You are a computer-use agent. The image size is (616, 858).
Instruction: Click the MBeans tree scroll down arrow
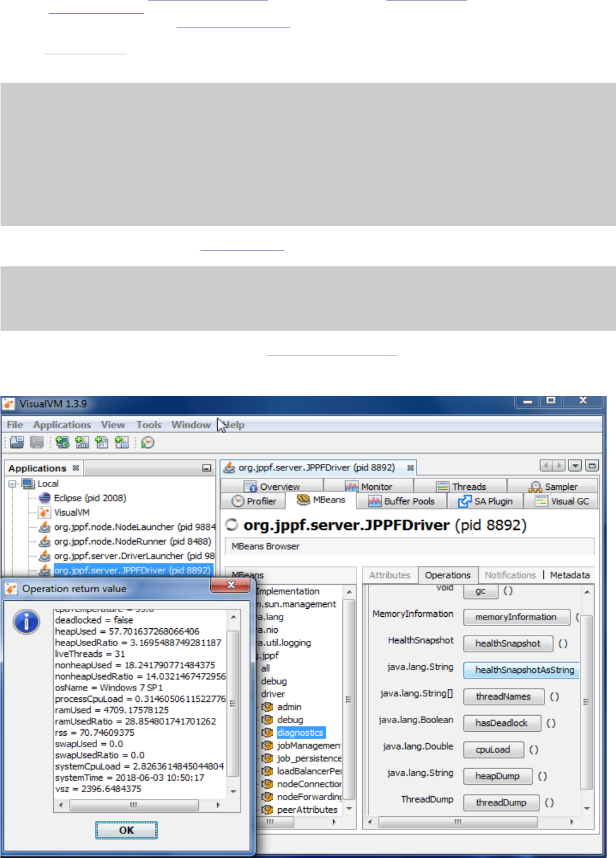pos(349,809)
